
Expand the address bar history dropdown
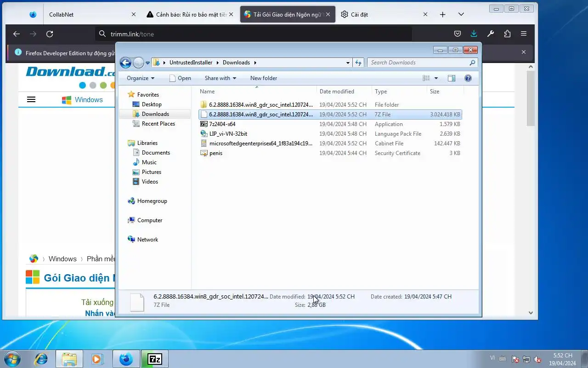coord(348,63)
